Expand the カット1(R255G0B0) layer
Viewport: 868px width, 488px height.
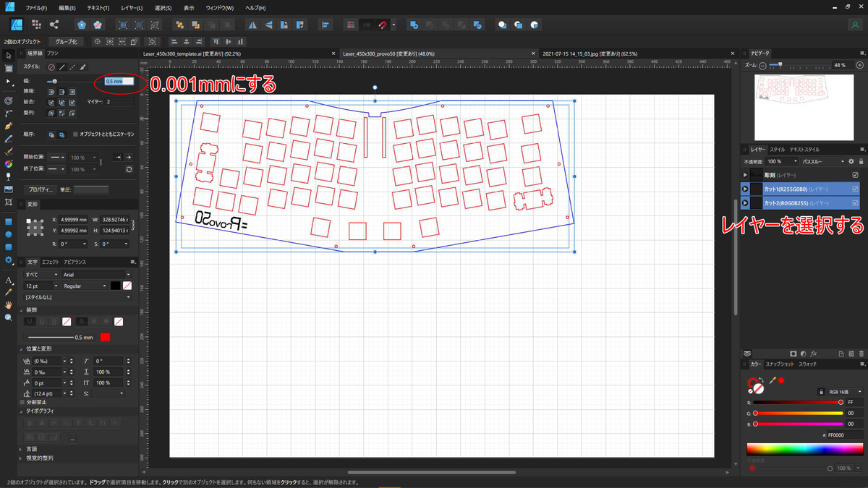click(x=745, y=189)
